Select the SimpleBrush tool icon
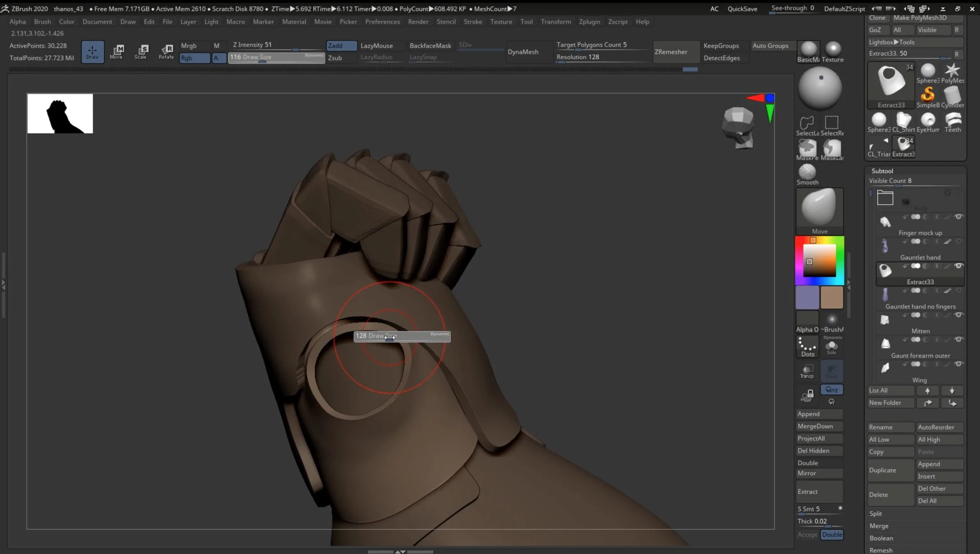Viewport: 980px width, 554px height. pos(928,97)
